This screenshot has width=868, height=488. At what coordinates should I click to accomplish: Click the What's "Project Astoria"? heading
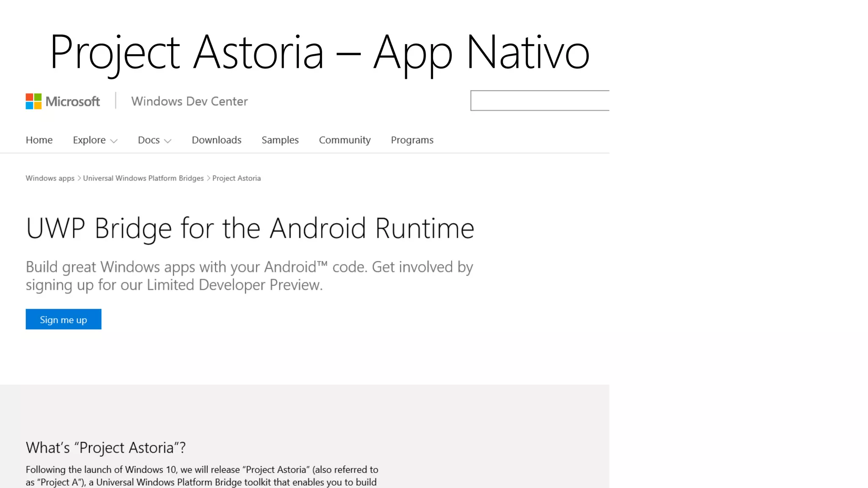pos(106,448)
